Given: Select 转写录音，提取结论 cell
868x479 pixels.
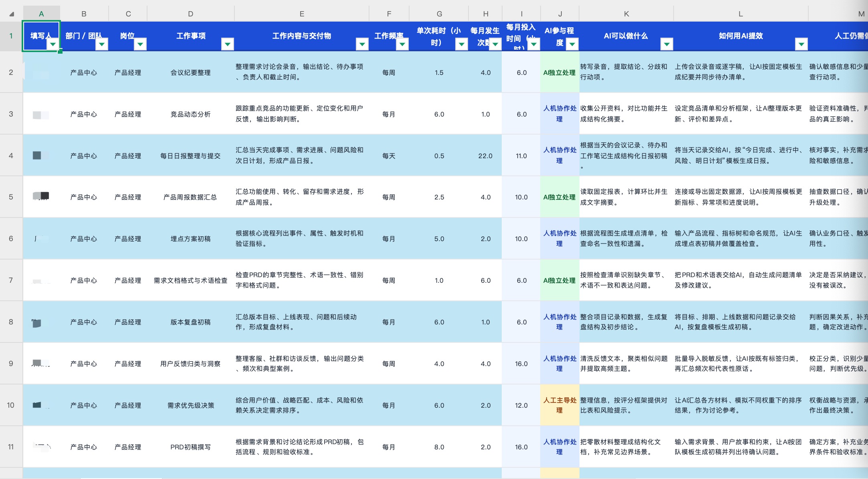Looking at the screenshot, I should pos(626,72).
